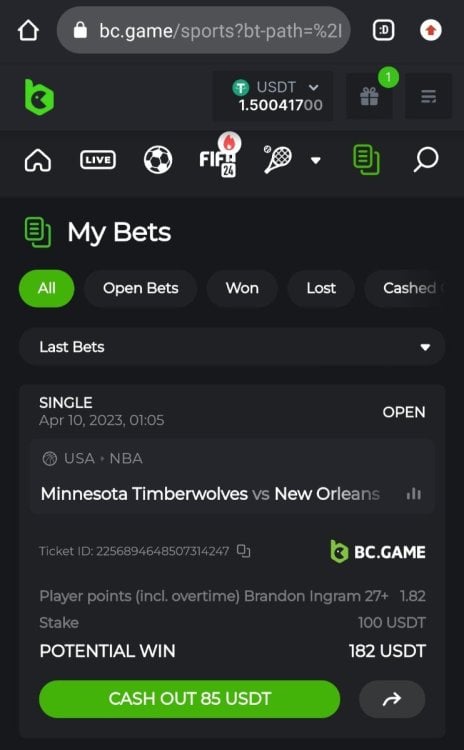Open the browser home page icon

[x=28, y=31]
